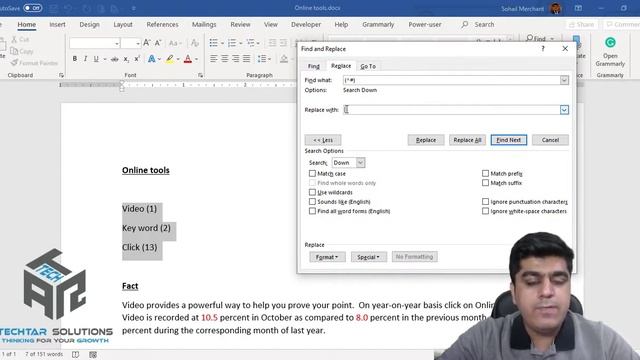The width and height of the screenshot is (640, 360).
Task: Click the Replace with input field
Action: click(451, 110)
